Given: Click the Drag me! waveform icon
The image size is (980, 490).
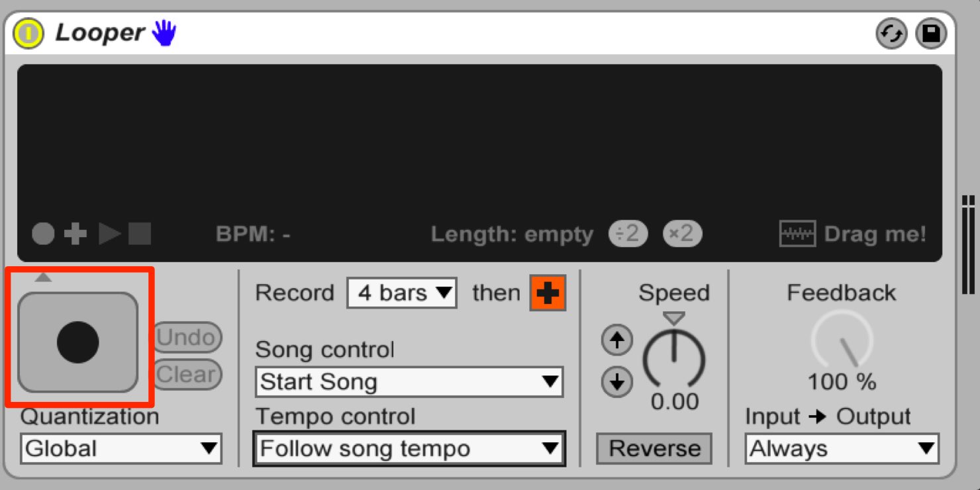Looking at the screenshot, I should point(797,234).
